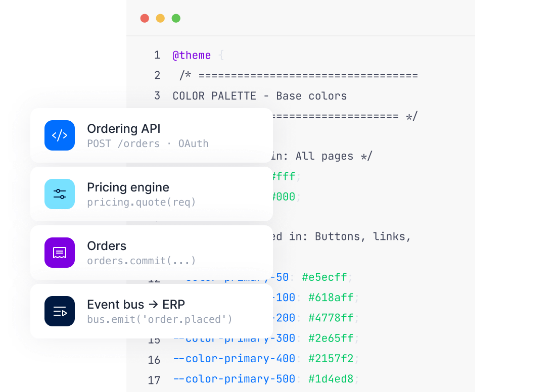Click the blue code brackets Ordering API icon
Screen dimensions: 556x392
tap(60, 135)
